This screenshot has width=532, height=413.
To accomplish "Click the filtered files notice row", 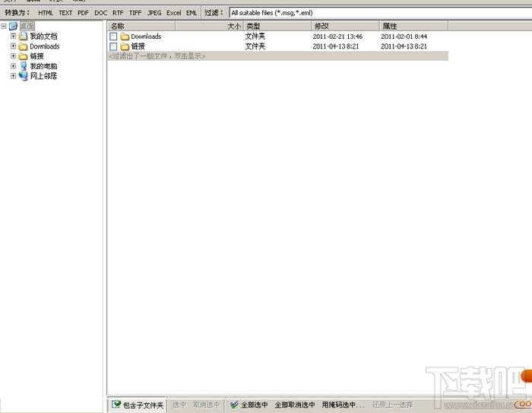I will pyautogui.click(x=278, y=56).
